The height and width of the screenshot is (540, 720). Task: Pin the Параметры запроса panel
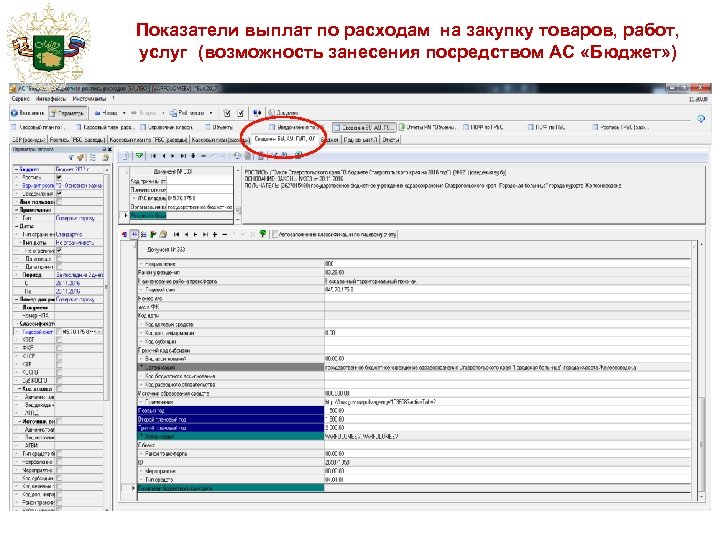point(104,150)
